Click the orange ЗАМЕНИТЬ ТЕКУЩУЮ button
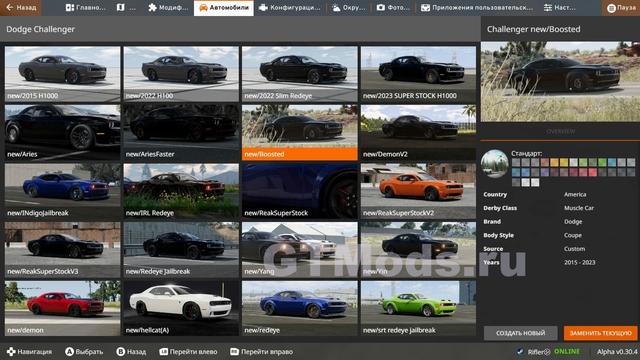This screenshot has height=360, width=640. 600,333
